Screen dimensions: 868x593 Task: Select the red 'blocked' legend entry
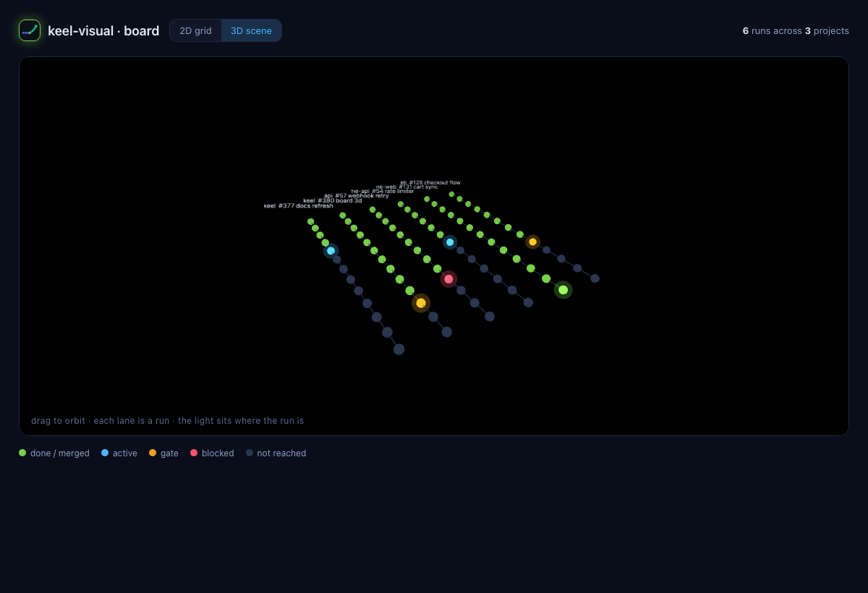[x=212, y=453]
